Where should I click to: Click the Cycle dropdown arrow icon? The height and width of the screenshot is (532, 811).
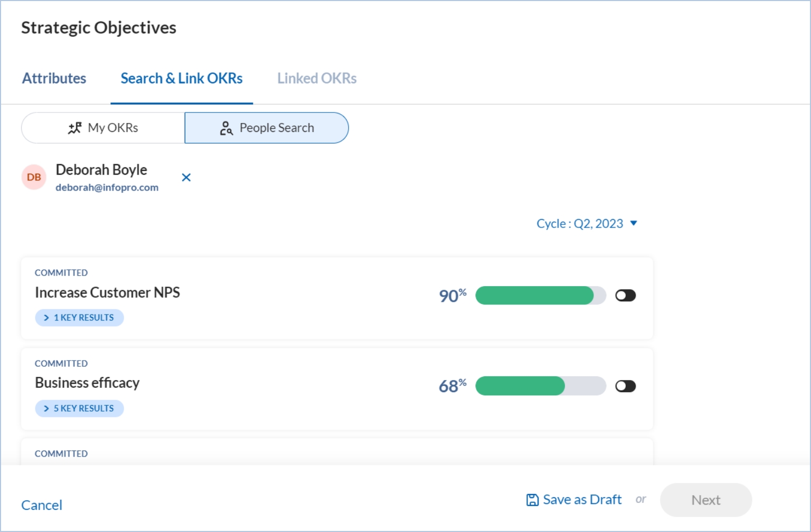pos(634,223)
